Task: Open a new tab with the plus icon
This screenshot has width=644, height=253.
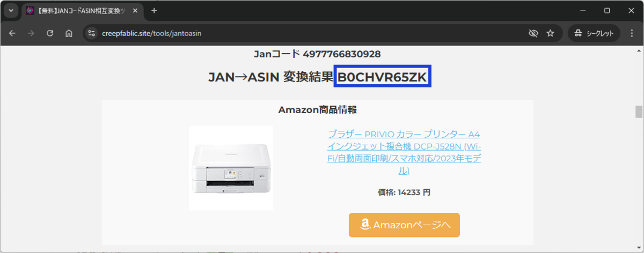Action: 154,11
